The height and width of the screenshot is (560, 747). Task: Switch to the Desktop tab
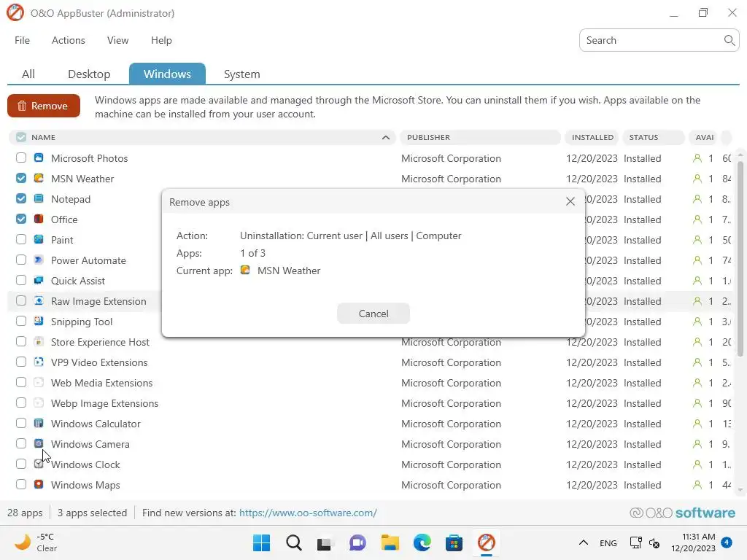click(x=89, y=74)
